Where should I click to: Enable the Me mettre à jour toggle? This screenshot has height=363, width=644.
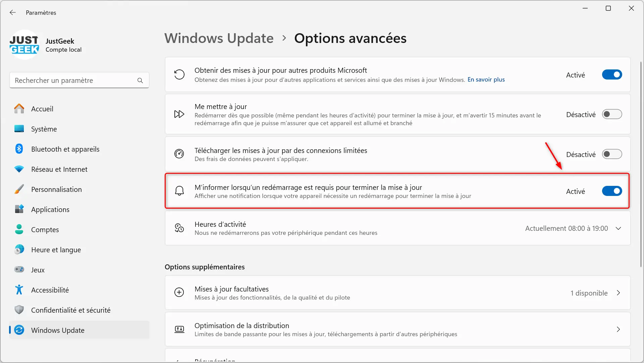pos(612,114)
